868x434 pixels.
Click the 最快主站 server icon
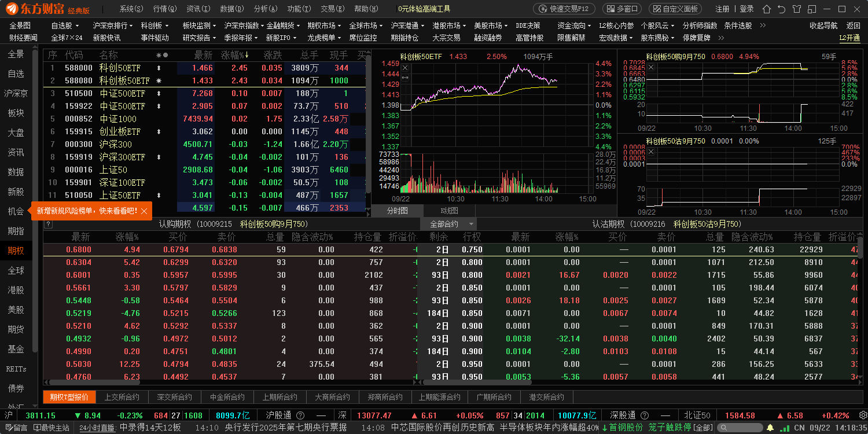click(x=52, y=428)
